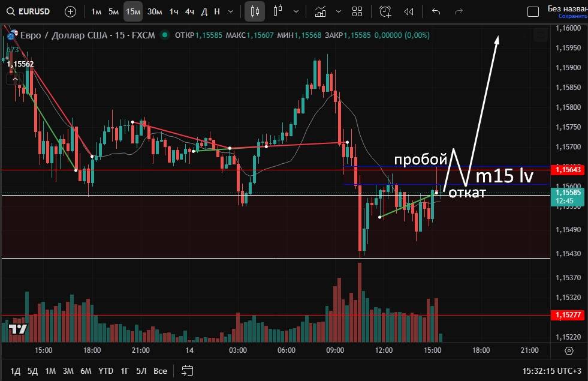
Task: Switch to the 4ч timeframe
Action: (189, 11)
